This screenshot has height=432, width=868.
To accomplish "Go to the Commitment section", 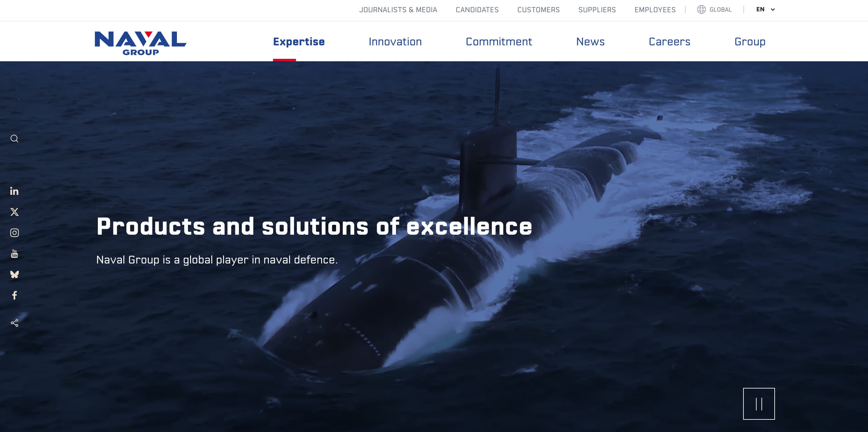I will 499,41.
